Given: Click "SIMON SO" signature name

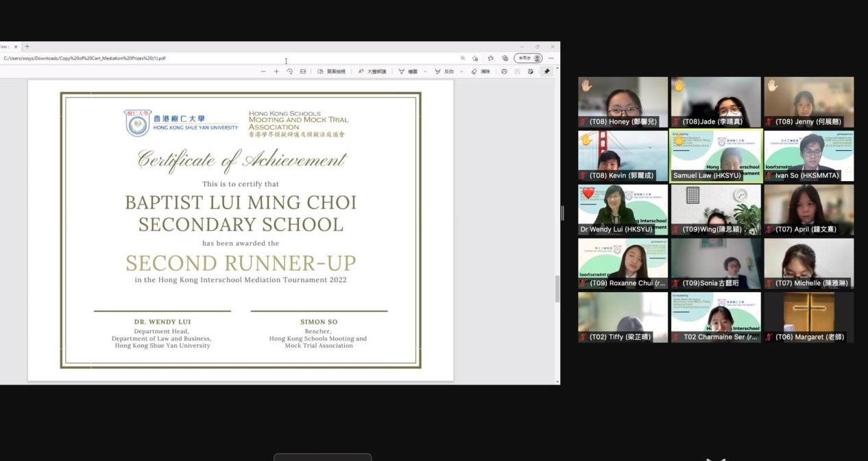Looking at the screenshot, I should point(319,322).
